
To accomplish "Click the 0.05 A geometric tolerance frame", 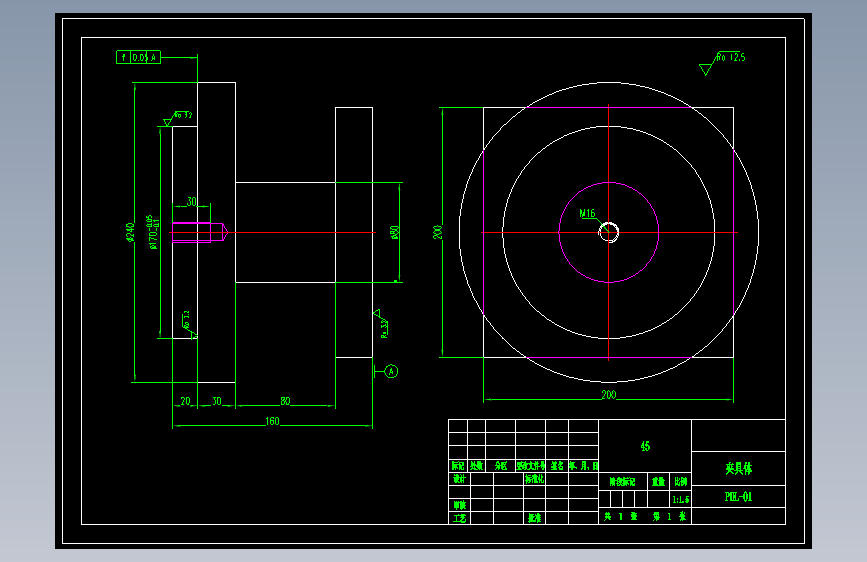I will click(138, 57).
